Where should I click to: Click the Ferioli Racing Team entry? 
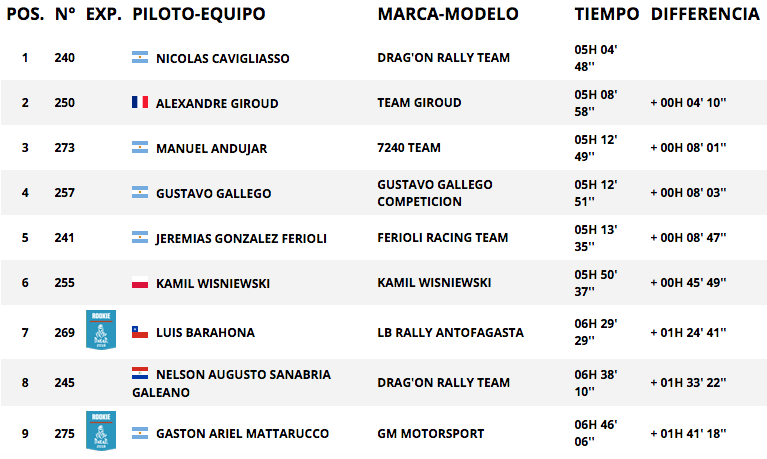point(443,237)
